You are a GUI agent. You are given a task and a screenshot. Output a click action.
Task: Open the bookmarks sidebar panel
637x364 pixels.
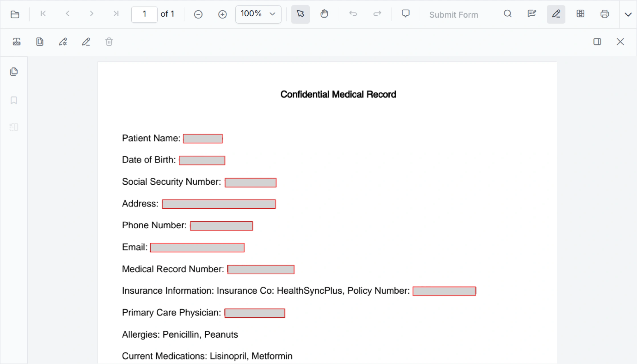point(14,100)
